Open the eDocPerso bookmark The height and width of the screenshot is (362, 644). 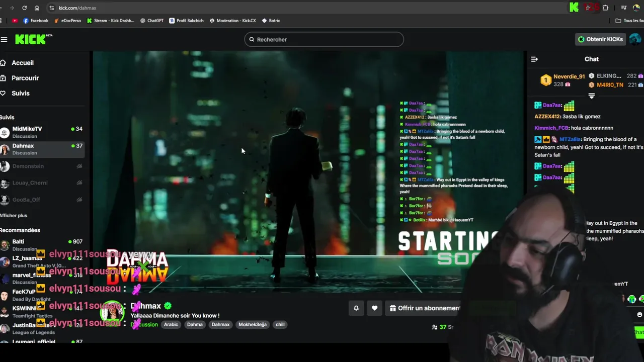tap(67, 21)
